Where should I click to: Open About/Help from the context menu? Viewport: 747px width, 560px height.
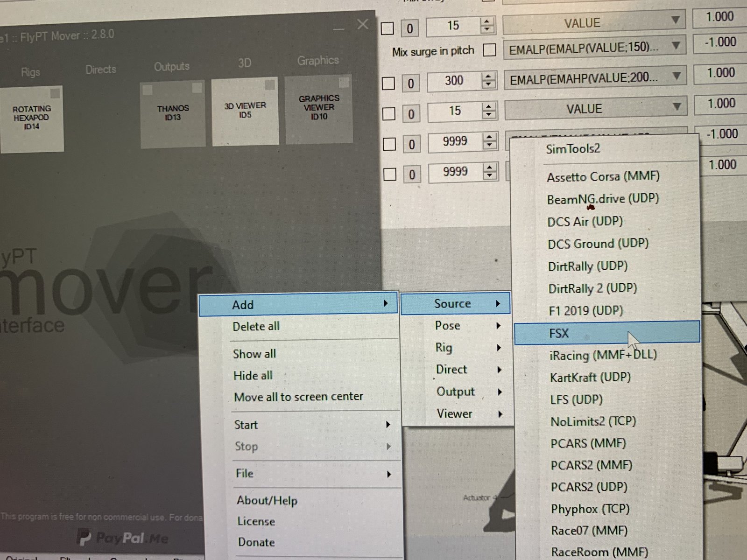267,500
